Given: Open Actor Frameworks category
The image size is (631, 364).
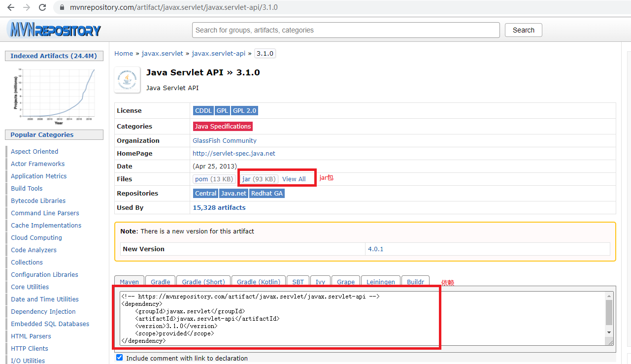Looking at the screenshot, I should pyautogui.click(x=38, y=164).
